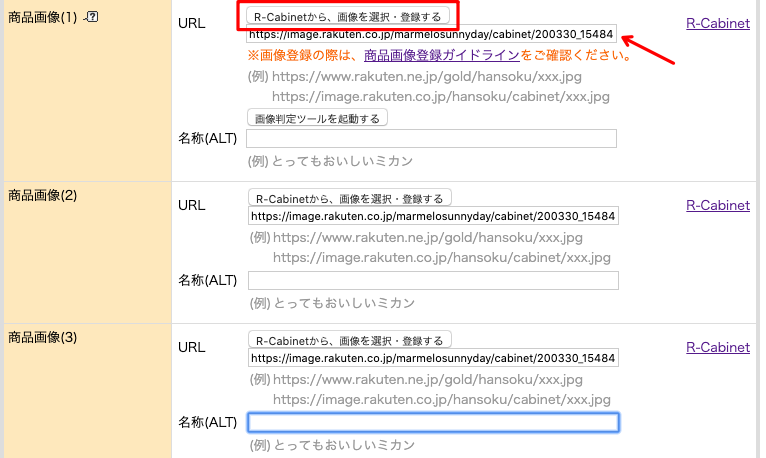The image size is (766, 458).
Task: Open the R-Cabinet link in 商品画像(3) row
Action: (717, 347)
